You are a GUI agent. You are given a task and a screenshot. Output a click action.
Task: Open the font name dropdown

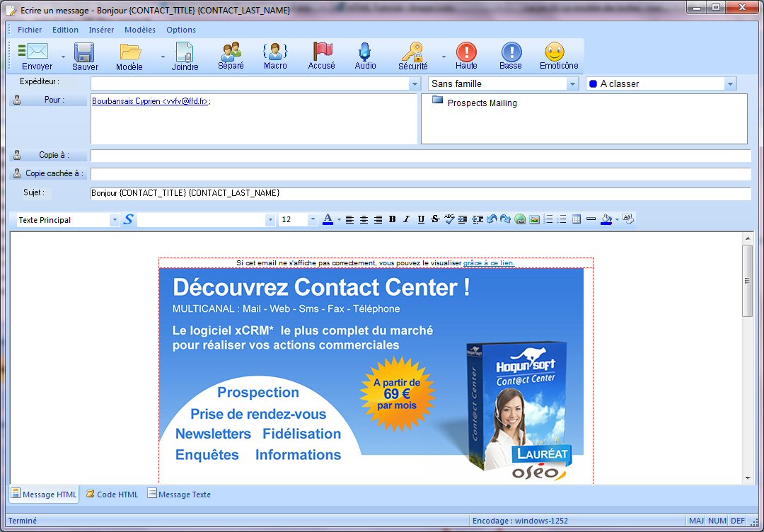270,220
